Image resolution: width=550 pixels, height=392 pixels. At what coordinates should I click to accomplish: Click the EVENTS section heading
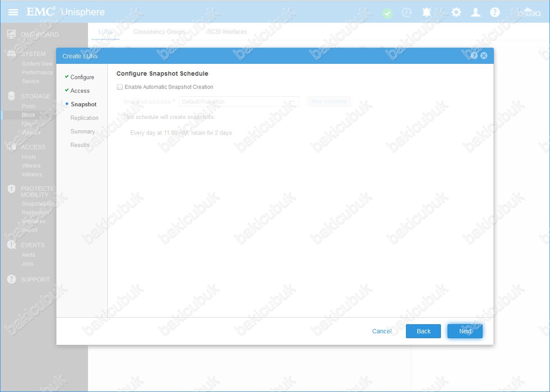click(x=33, y=245)
